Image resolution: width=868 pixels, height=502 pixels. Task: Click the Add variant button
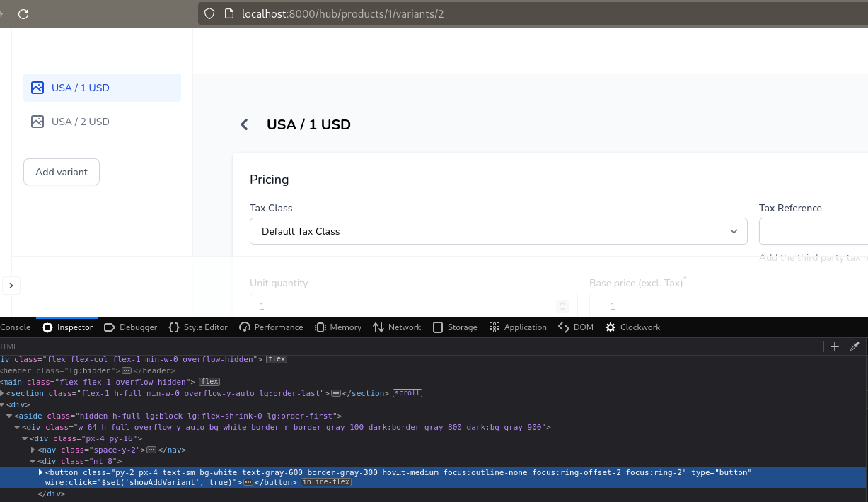[61, 171]
